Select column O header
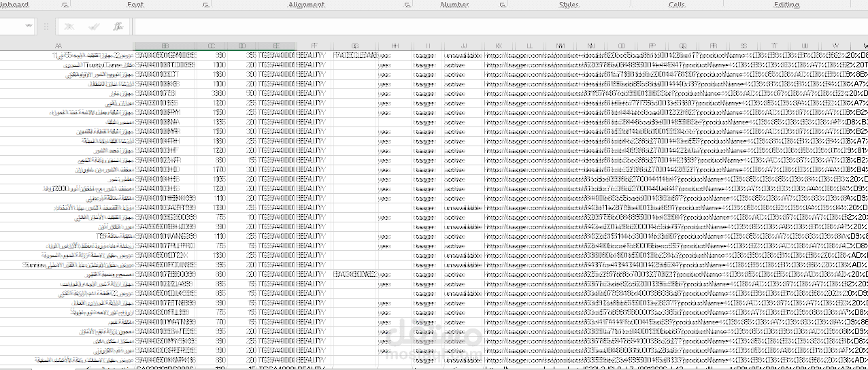Image resolution: width=868 pixels, height=370 pixels. (620, 46)
